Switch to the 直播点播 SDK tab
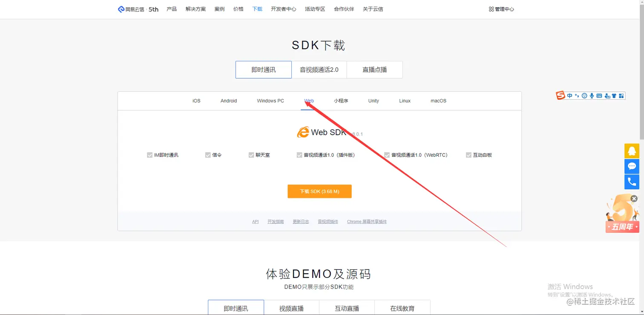Image resolution: width=644 pixels, height=315 pixels. pos(375,70)
